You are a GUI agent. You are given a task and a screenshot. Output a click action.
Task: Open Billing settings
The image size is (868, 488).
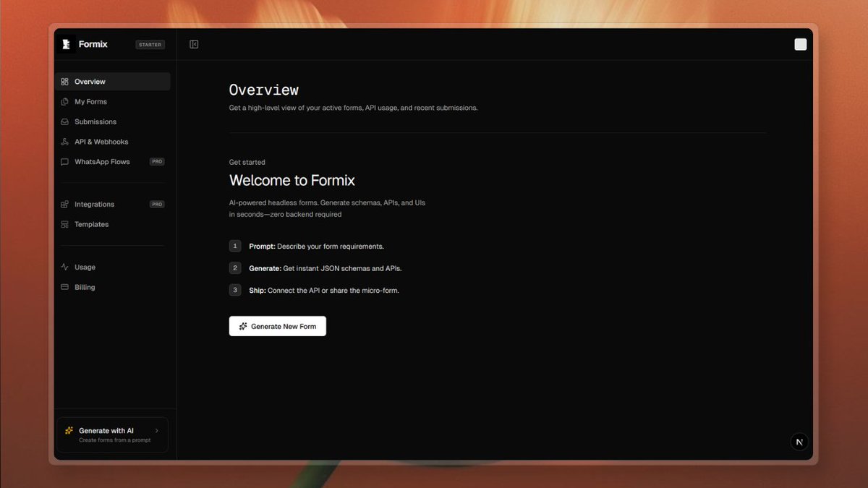pos(113,287)
